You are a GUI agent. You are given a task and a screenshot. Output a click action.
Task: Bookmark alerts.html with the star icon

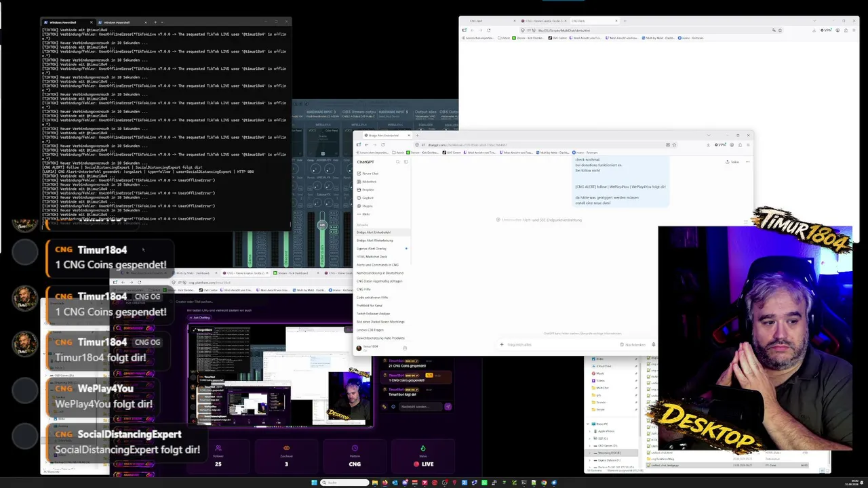pos(780,30)
